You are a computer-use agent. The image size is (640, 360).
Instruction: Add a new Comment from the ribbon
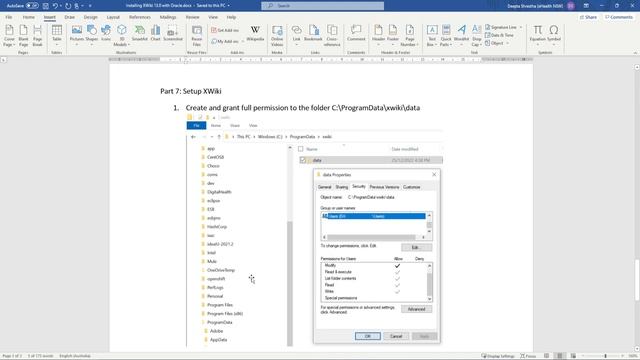point(356,33)
